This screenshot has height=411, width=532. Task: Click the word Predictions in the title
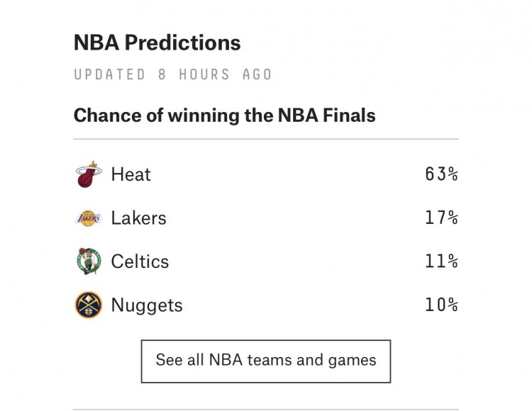[x=182, y=43]
